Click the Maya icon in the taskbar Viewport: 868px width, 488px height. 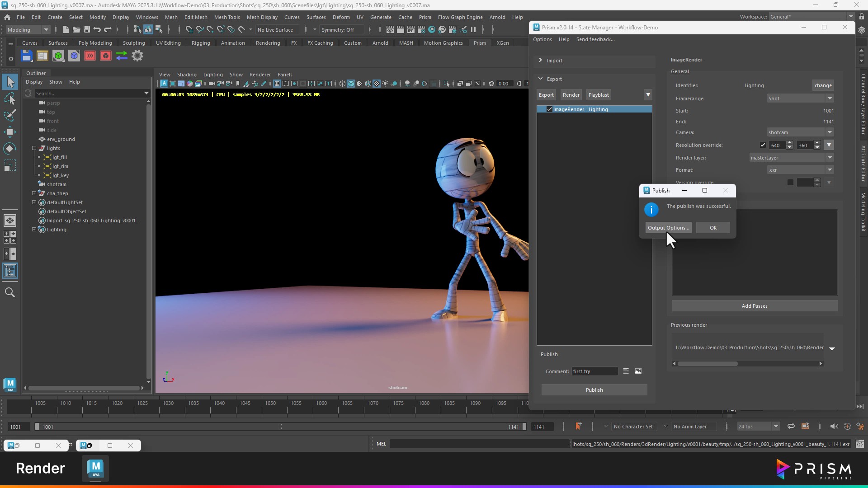coord(95,469)
